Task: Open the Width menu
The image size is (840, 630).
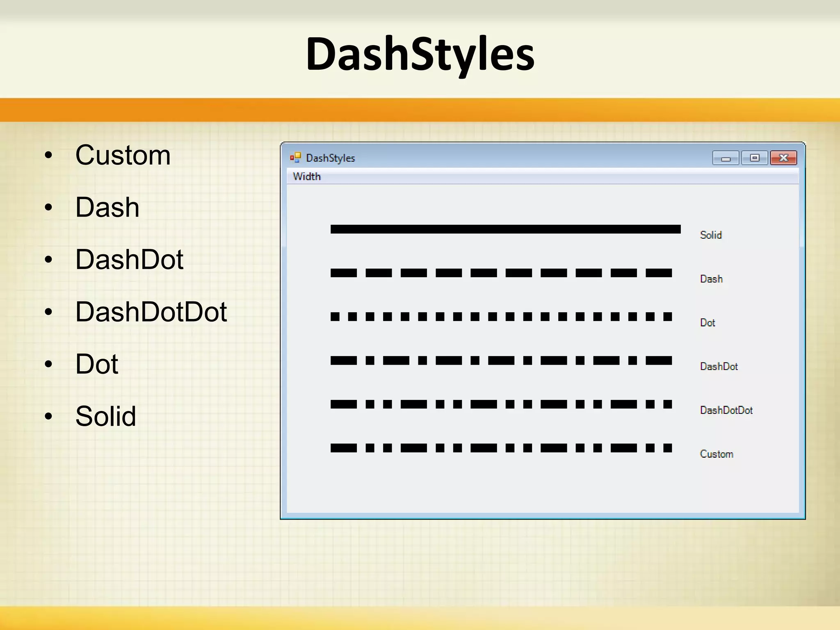Action: point(306,176)
